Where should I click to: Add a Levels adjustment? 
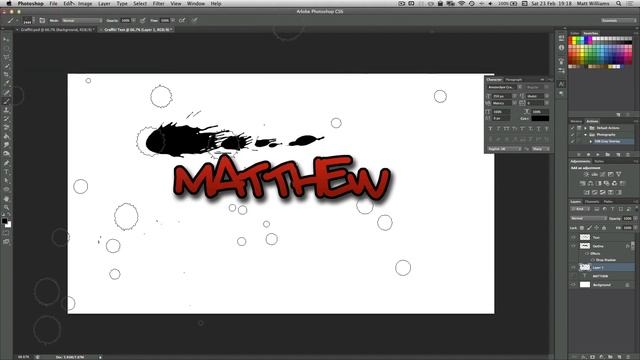click(594, 175)
